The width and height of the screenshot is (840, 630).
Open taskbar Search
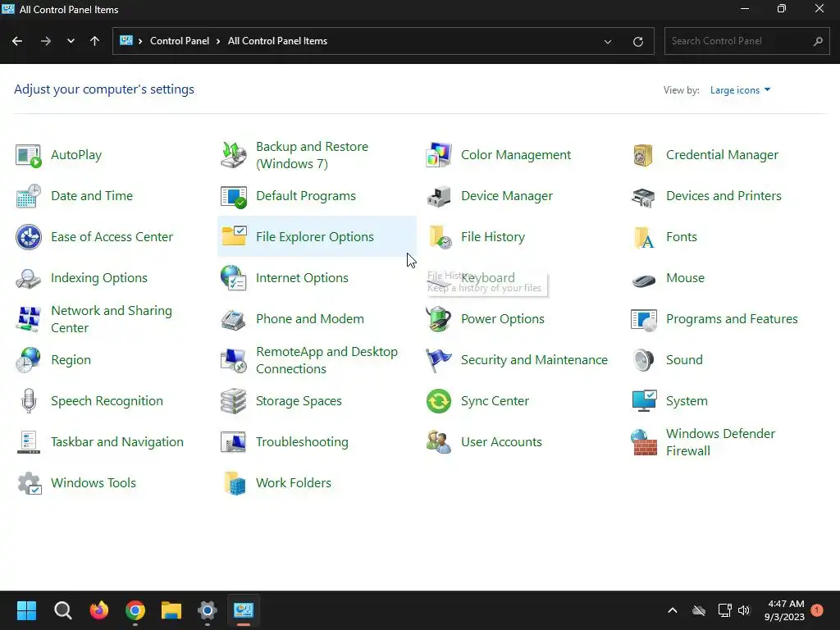click(62, 610)
